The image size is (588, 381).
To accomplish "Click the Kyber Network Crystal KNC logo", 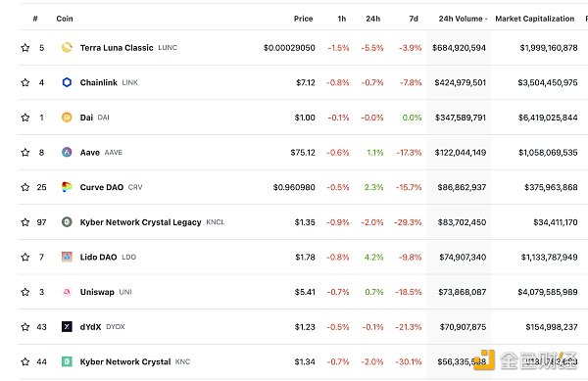I will [x=67, y=361].
